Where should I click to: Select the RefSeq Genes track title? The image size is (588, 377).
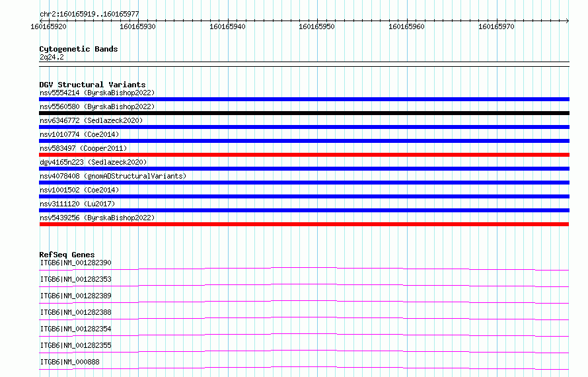coord(67,255)
